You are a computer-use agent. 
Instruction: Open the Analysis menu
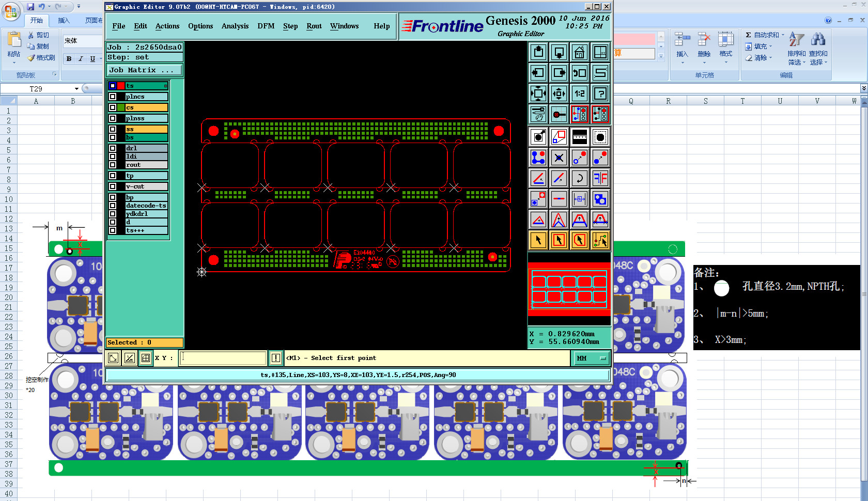tap(235, 26)
